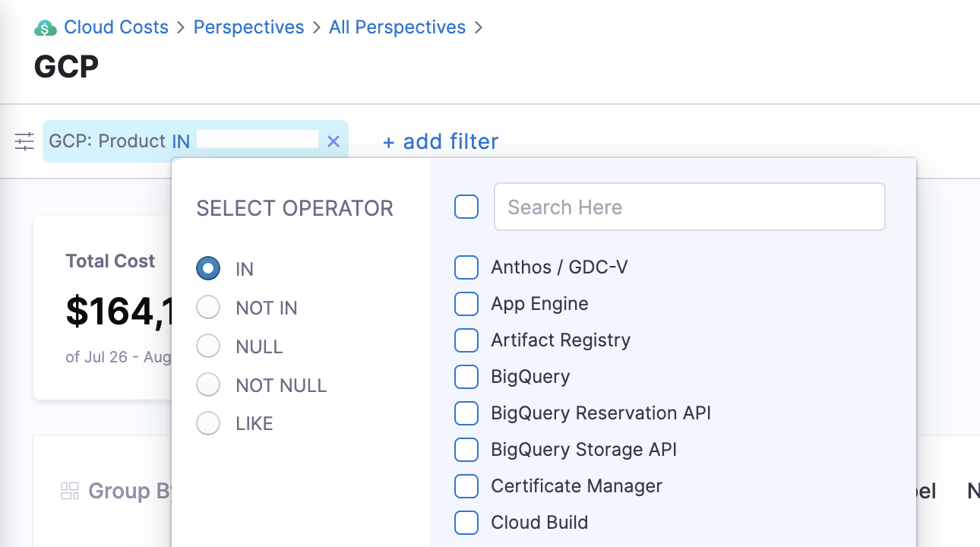Open the All Perspectives breadcrumb link
The width and height of the screenshot is (980, 547).
tap(397, 27)
